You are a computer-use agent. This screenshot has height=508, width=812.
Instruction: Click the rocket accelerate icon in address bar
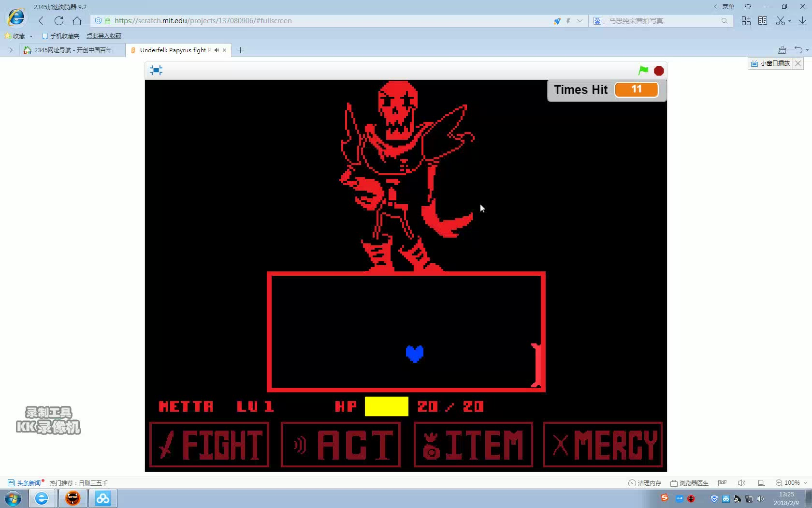pyautogui.click(x=557, y=21)
